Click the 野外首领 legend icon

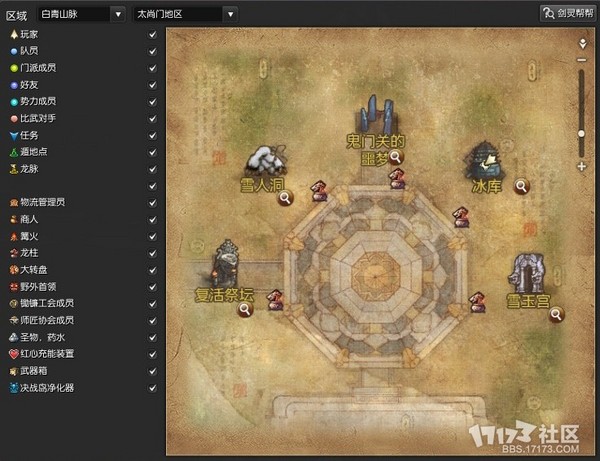14,287
